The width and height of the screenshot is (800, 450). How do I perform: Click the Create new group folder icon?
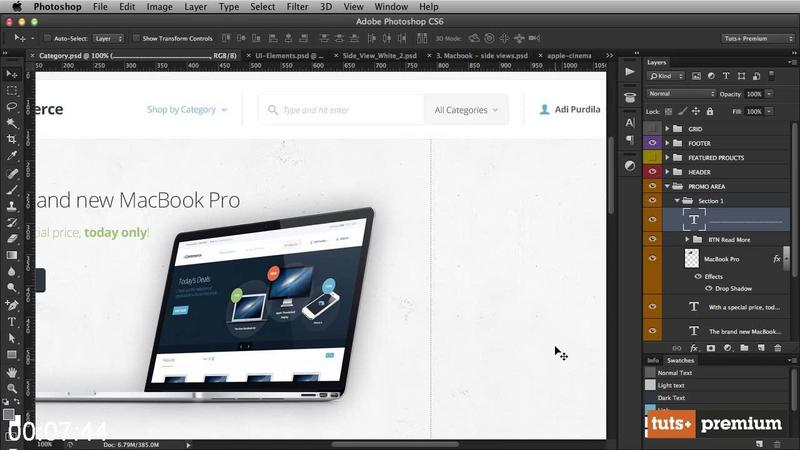[x=744, y=348]
